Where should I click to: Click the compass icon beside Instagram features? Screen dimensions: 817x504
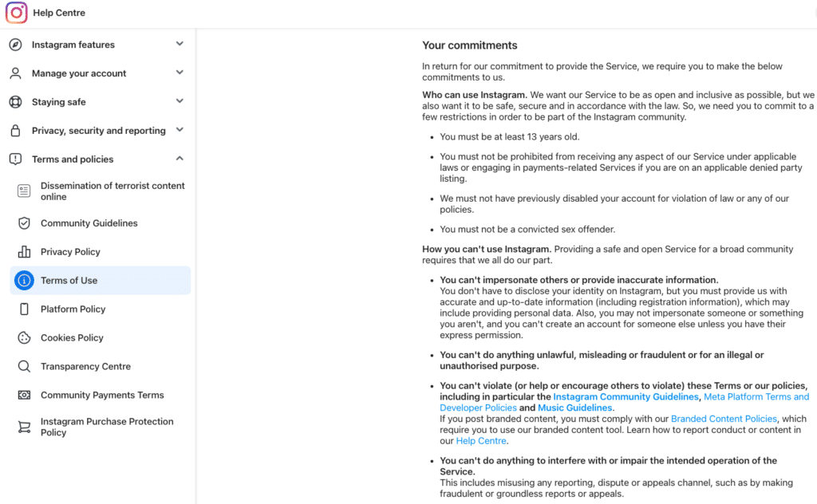pos(16,45)
